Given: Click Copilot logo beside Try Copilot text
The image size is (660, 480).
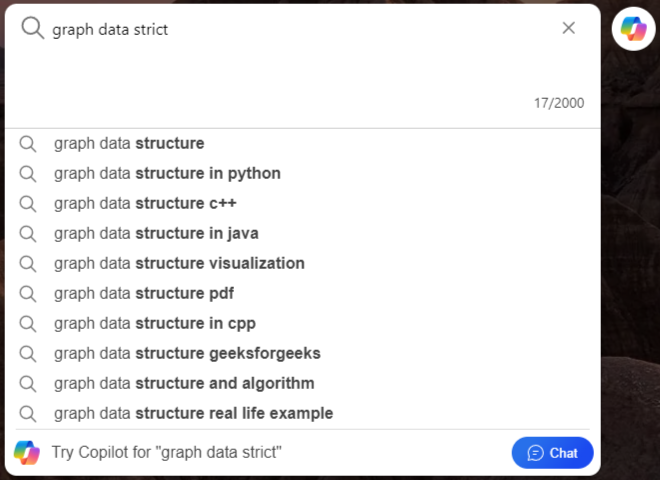Looking at the screenshot, I should 27,453.
